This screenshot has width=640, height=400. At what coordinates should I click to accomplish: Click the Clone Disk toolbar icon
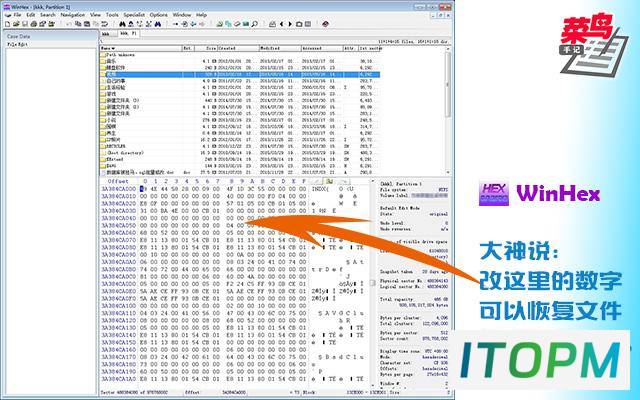(228, 24)
